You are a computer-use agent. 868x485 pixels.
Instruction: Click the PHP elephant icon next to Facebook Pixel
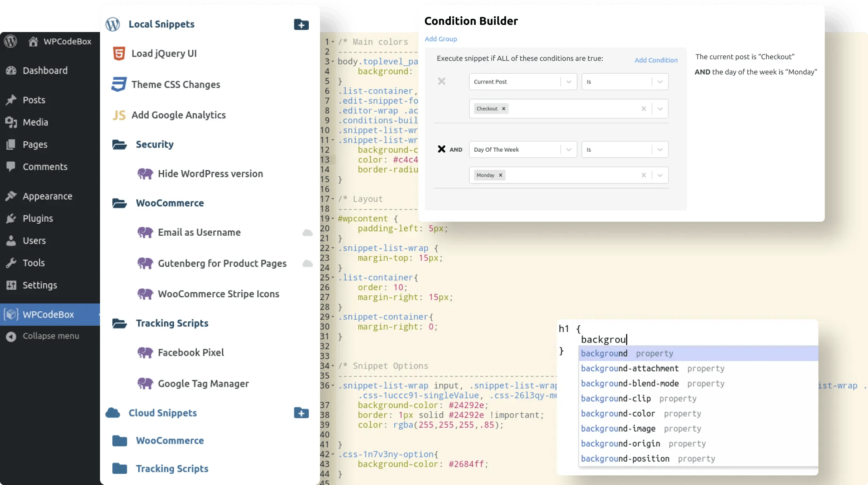(x=146, y=353)
